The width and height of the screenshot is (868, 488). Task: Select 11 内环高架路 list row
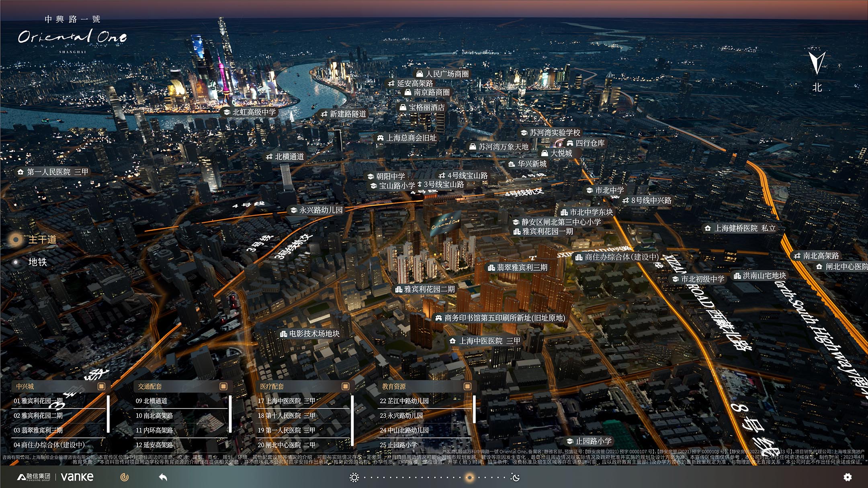click(181, 430)
